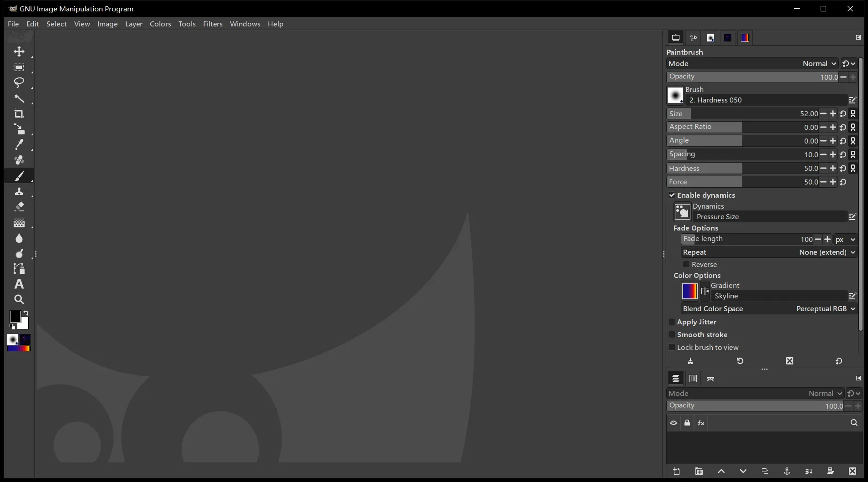Screen dimensions: 868x482
Task: Toggle the layer visibility eye icon
Action: [674, 423]
